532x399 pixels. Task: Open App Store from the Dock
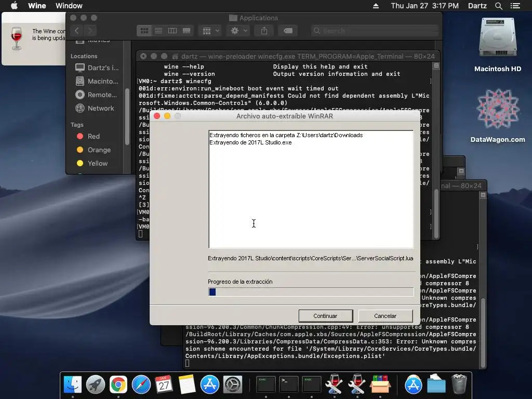coord(210,384)
